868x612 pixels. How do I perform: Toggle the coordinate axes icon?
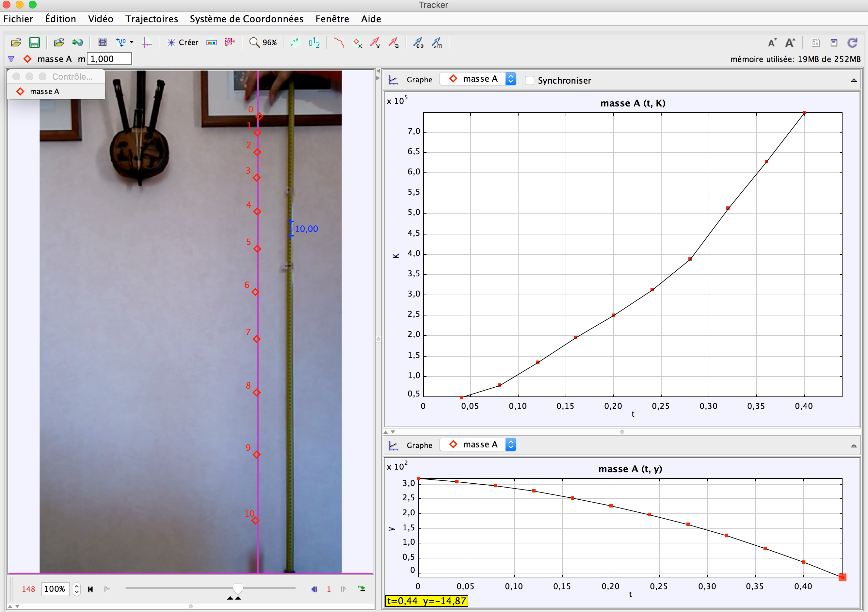(x=147, y=42)
